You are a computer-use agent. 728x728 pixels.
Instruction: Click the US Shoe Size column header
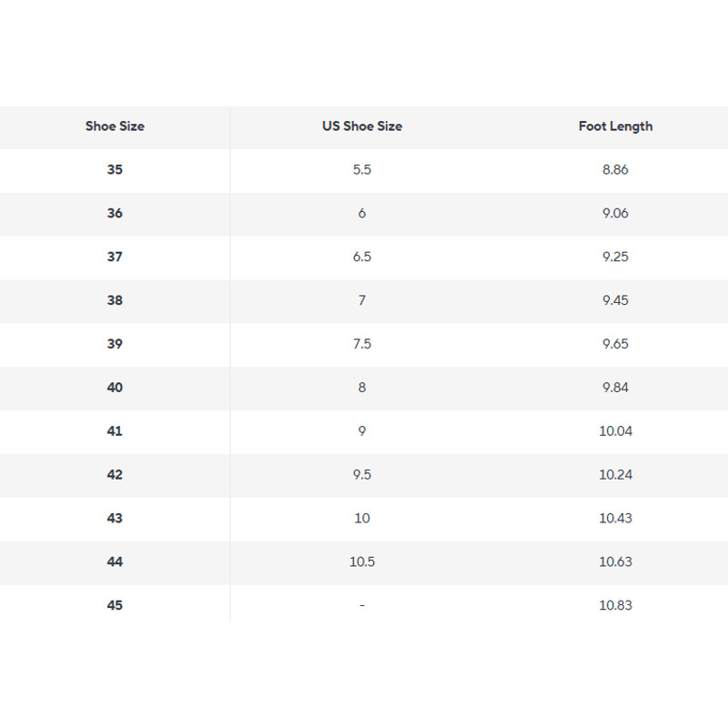coord(362,126)
